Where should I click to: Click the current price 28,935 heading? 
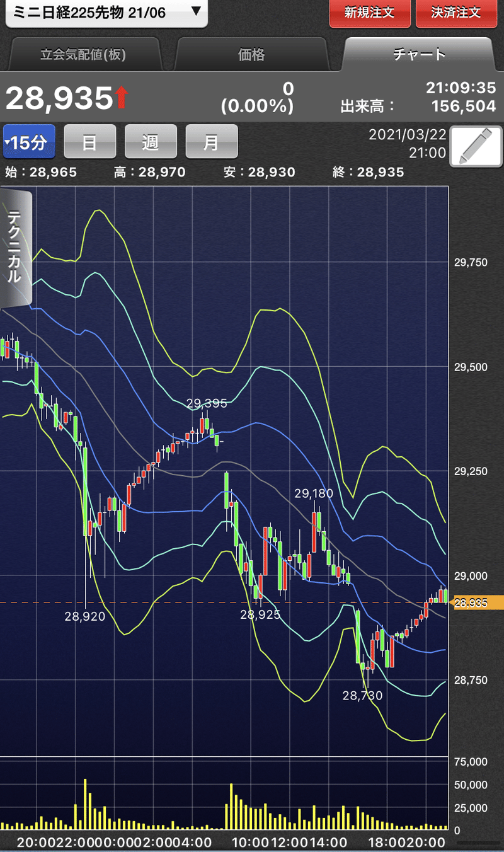[59, 98]
